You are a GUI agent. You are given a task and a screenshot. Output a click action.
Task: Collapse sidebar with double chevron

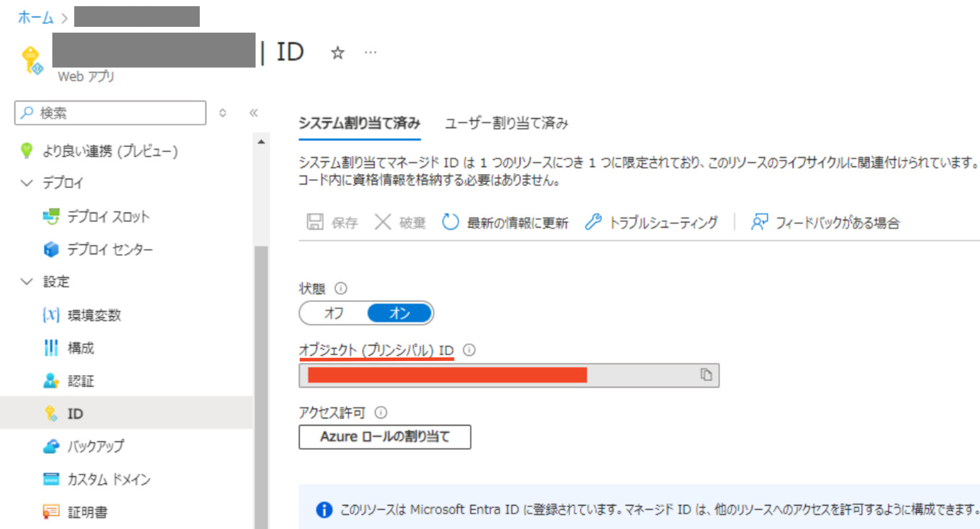[254, 113]
